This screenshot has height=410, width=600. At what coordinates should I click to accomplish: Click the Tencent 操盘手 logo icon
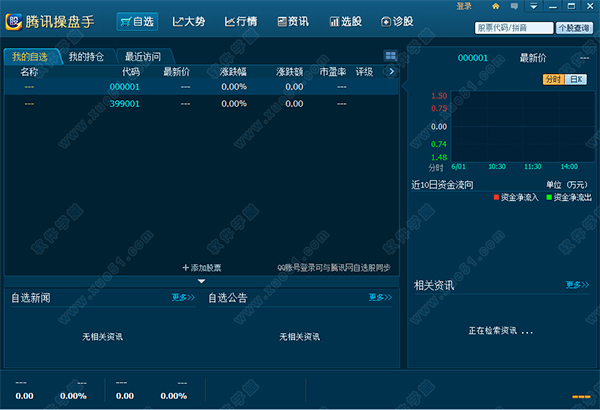pos(14,22)
